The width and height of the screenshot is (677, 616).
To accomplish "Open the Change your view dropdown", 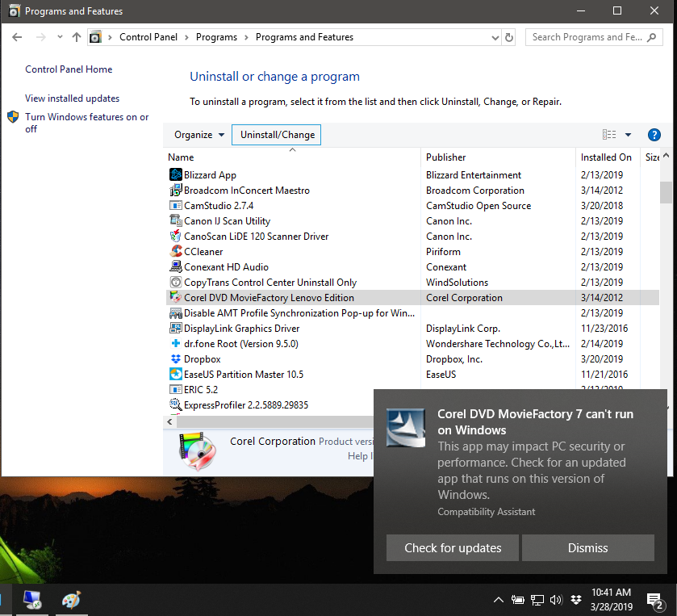I will [x=627, y=134].
